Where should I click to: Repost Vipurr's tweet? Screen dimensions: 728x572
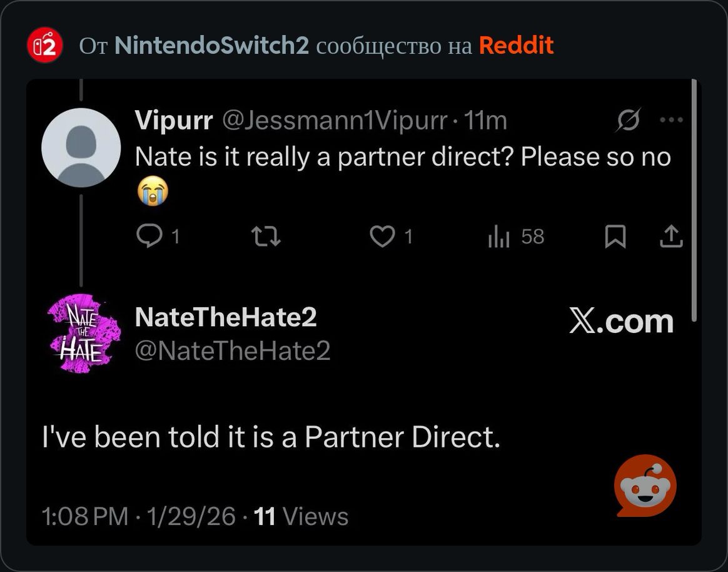pos(266,237)
